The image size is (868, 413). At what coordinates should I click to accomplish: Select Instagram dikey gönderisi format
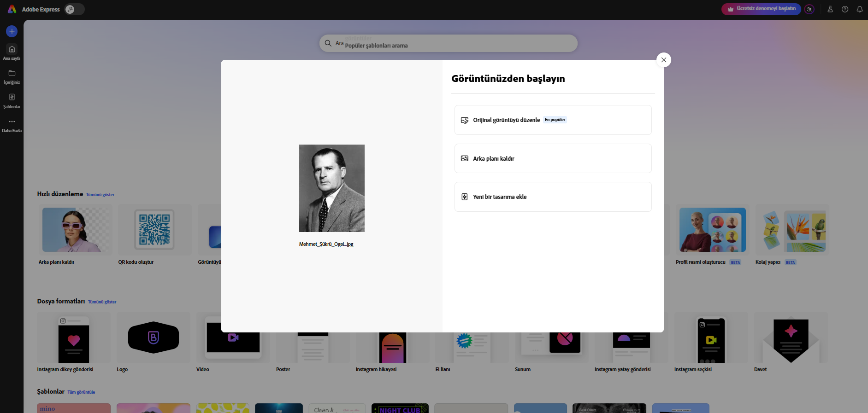[x=74, y=337]
